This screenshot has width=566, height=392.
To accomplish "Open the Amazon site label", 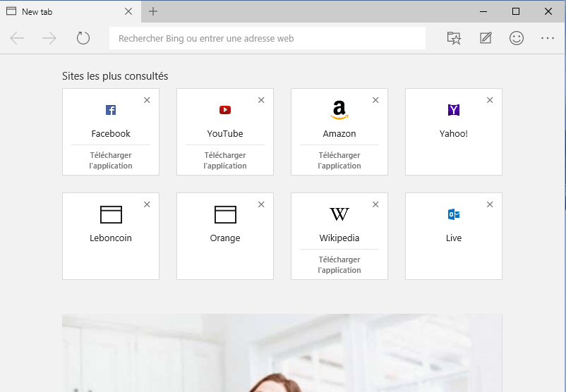I will point(339,133).
